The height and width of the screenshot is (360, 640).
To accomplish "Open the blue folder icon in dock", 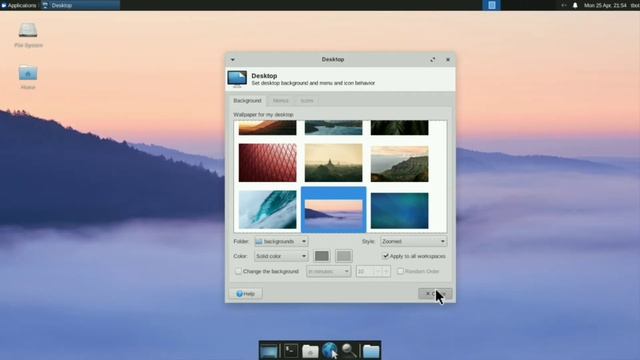I will tap(371, 351).
